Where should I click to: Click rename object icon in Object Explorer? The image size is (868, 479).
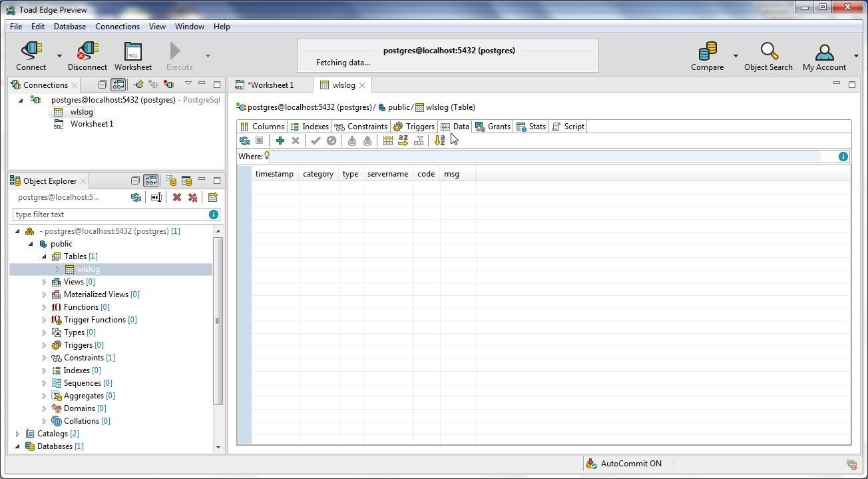coord(156,198)
